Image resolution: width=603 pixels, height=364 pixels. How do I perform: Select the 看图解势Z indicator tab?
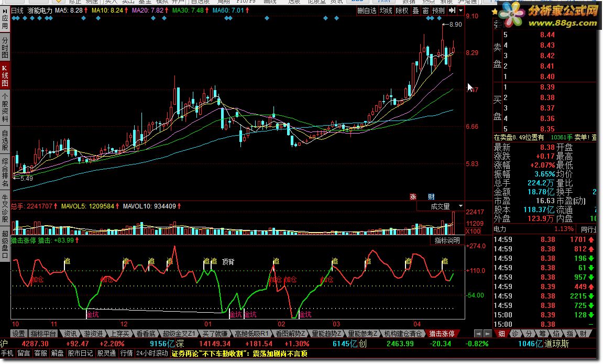[290, 334]
